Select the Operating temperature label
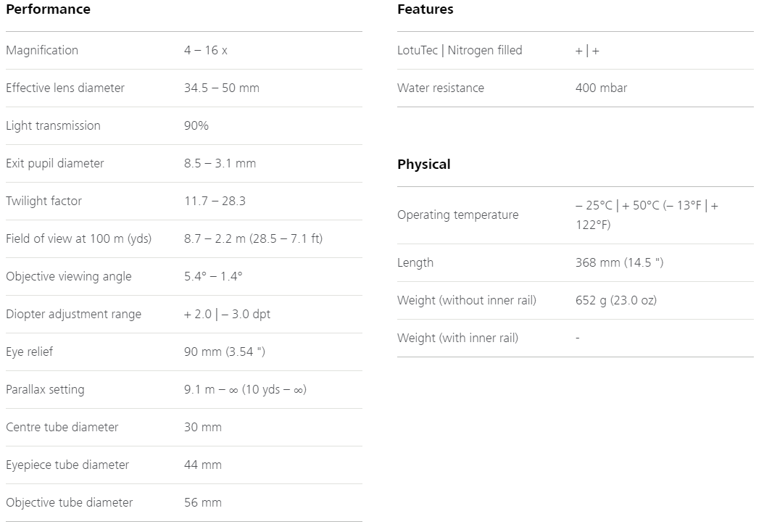This screenshot has height=532, width=764. pos(458,215)
